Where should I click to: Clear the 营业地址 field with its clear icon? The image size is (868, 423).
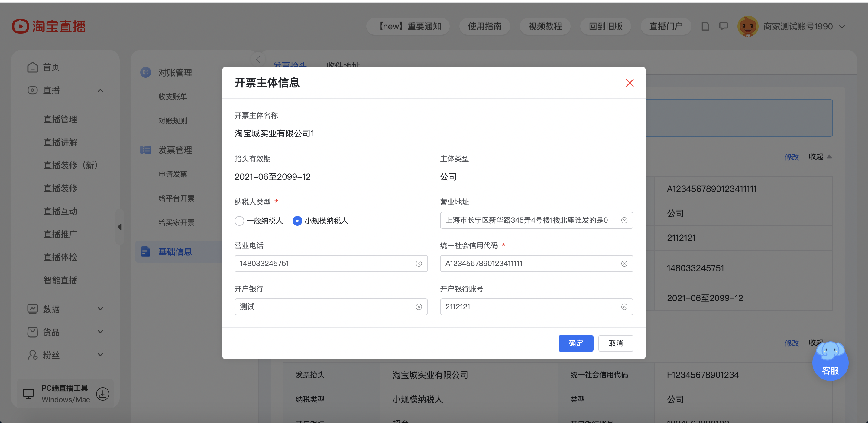point(624,220)
